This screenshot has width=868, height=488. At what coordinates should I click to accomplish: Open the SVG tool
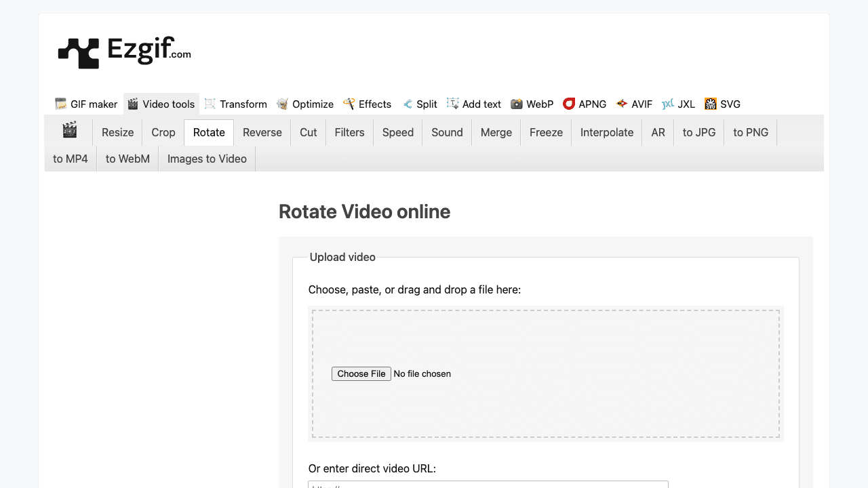[722, 104]
